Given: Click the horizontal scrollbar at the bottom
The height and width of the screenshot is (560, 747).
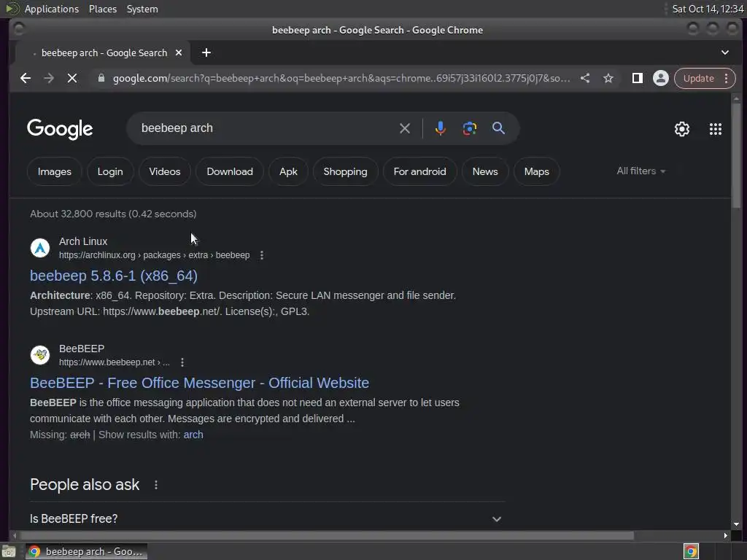Looking at the screenshot, I should coord(326,536).
